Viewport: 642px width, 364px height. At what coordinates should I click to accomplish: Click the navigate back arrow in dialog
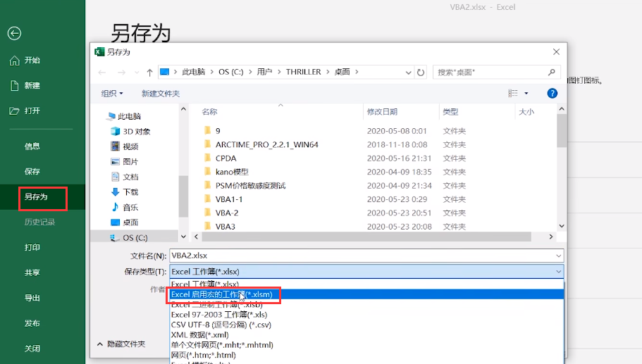[102, 73]
